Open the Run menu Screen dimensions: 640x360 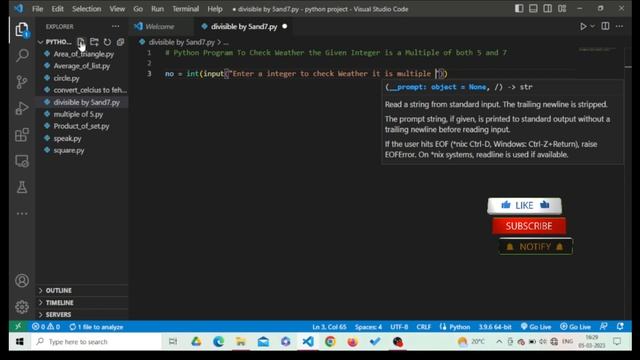tap(157, 9)
